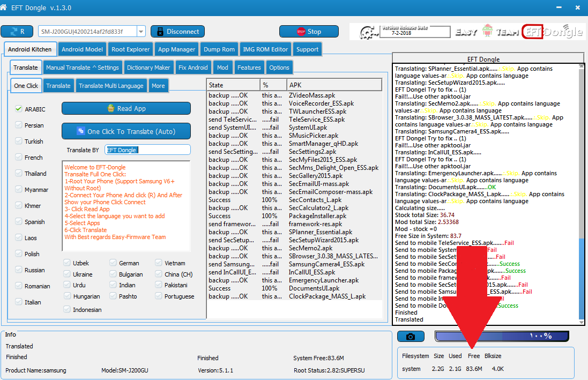
Task: Click the State column header
Action: click(233, 85)
